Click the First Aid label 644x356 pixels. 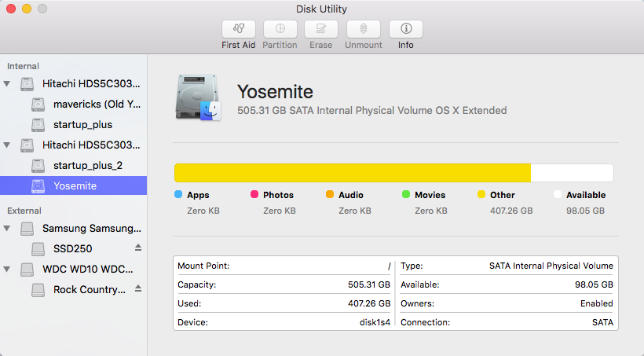pyautogui.click(x=239, y=45)
